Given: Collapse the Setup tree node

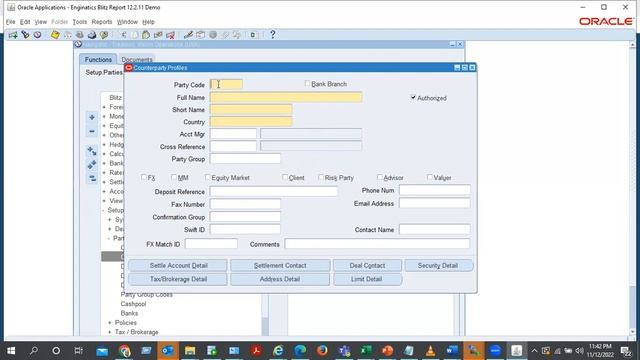Looking at the screenshot, I should pyautogui.click(x=104, y=210).
